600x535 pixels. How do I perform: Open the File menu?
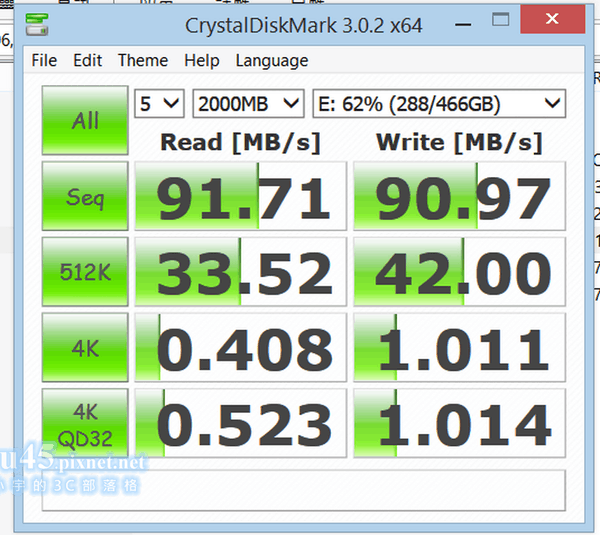(44, 60)
